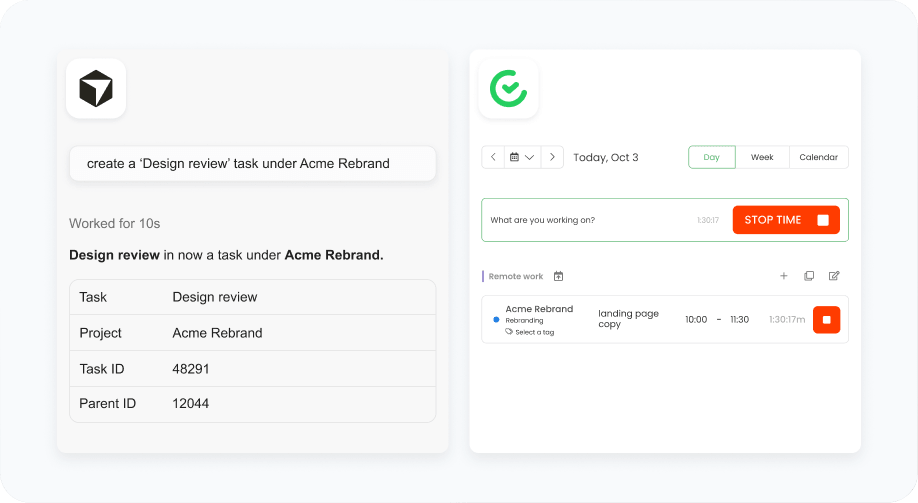Viewport: 918px width, 503px height.
Task: Switch to the Week view tab
Action: pos(762,157)
